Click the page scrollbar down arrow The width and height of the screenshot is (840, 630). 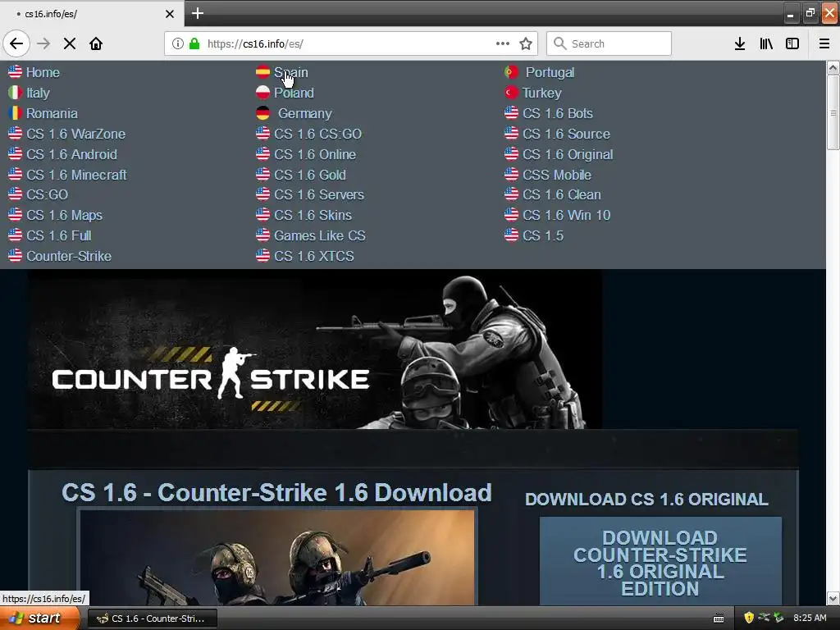coord(833,598)
